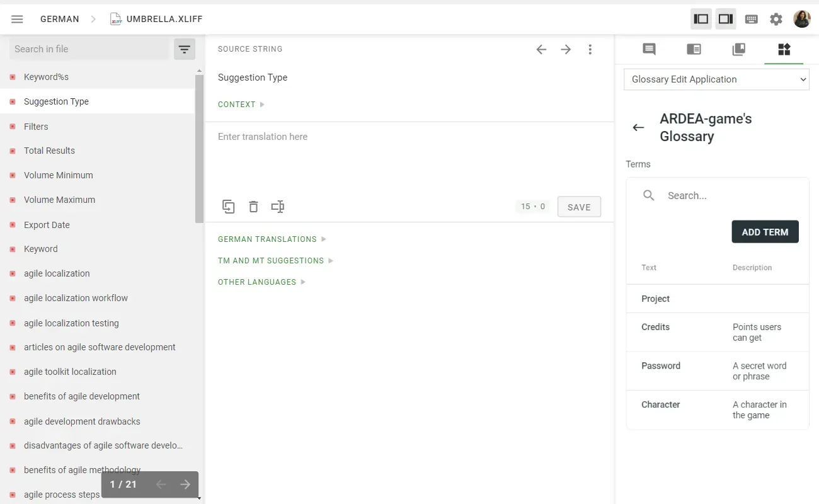Open the virtual keyboard from the top bar
The image size is (819, 504).
coord(751,19)
